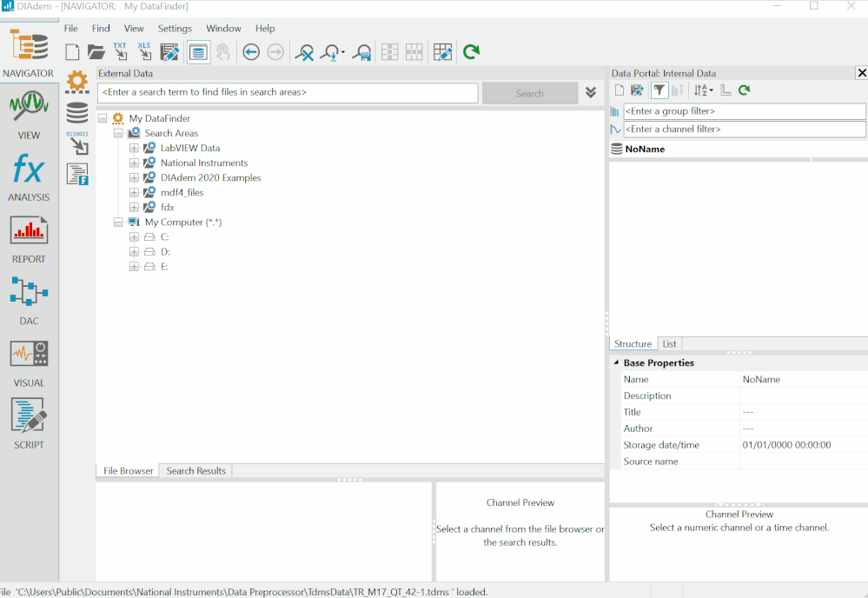Open the File menu
The width and height of the screenshot is (868, 598).
tap(71, 28)
